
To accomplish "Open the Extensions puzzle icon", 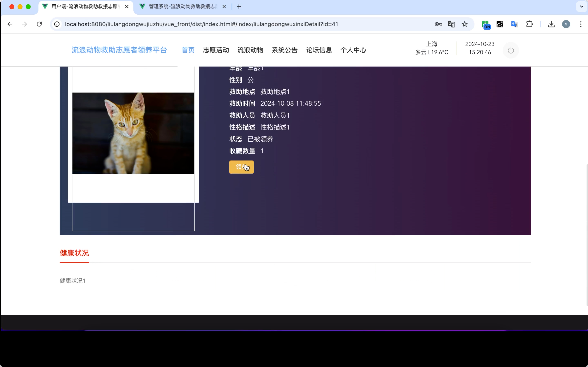I will coord(529,24).
